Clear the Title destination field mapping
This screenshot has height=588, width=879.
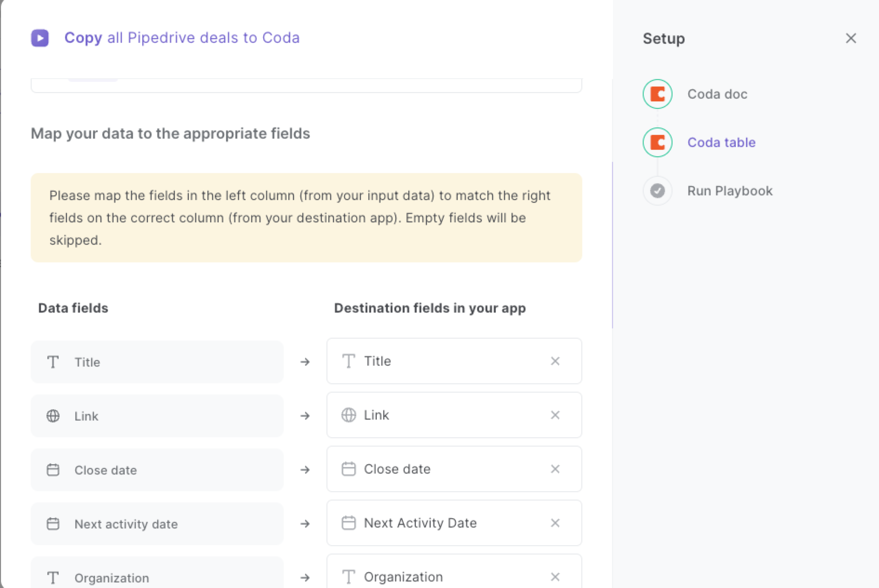pyautogui.click(x=555, y=361)
